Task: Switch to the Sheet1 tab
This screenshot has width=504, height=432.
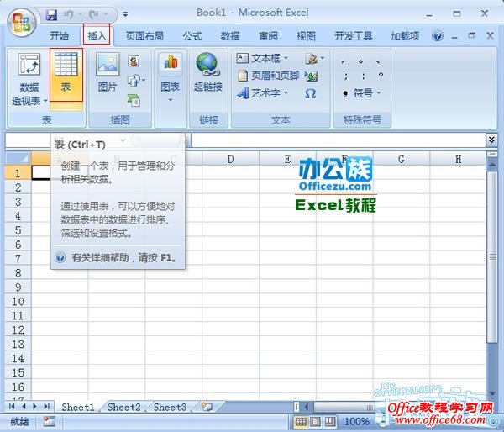Action: [78, 408]
